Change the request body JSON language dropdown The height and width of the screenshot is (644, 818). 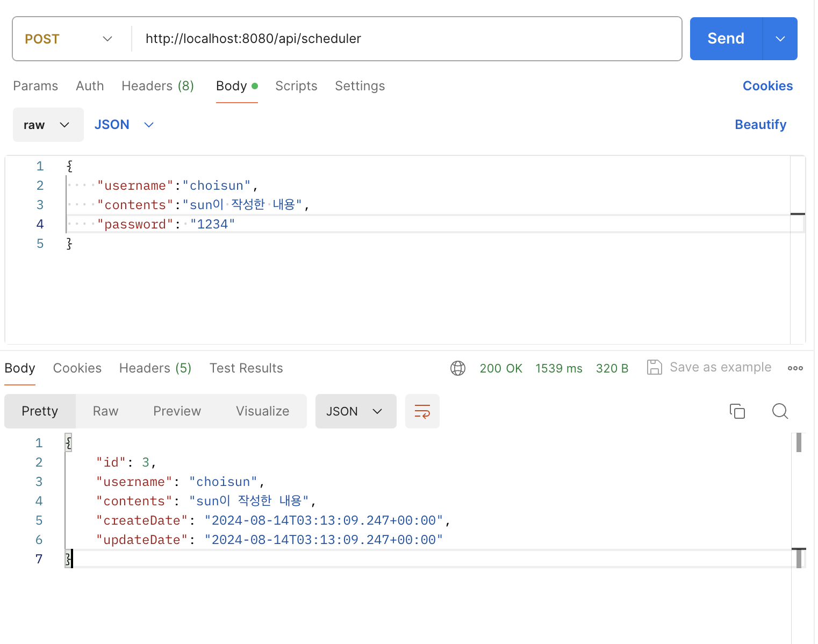point(124,125)
